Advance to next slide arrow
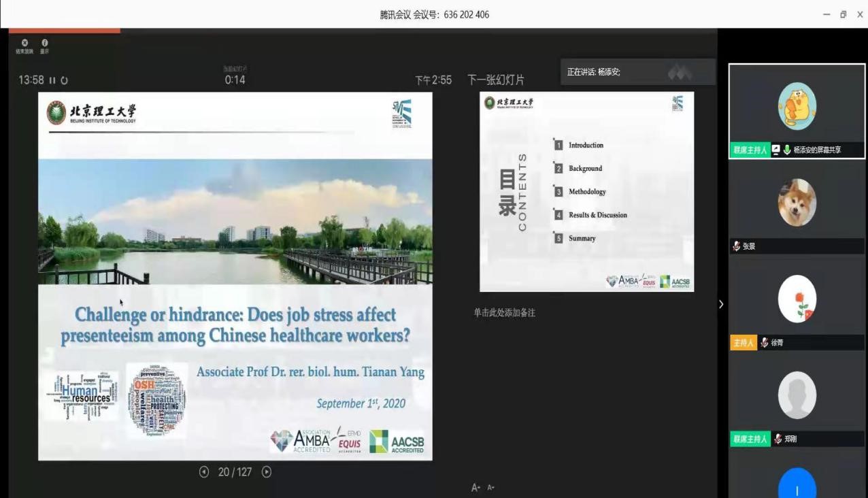 tap(267, 471)
